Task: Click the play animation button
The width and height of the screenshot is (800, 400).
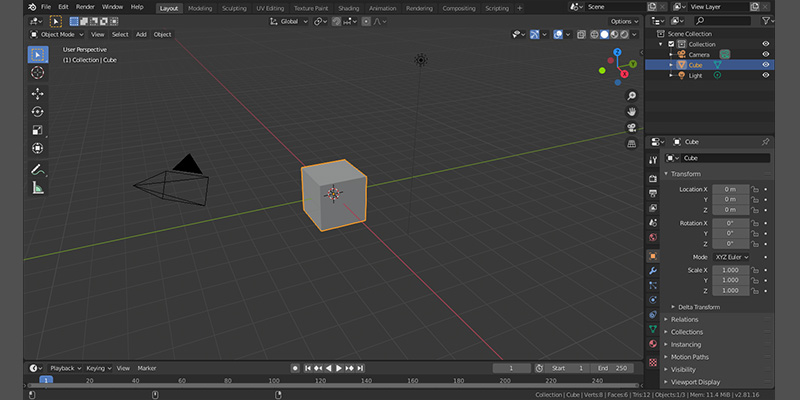Action: pyautogui.click(x=339, y=368)
